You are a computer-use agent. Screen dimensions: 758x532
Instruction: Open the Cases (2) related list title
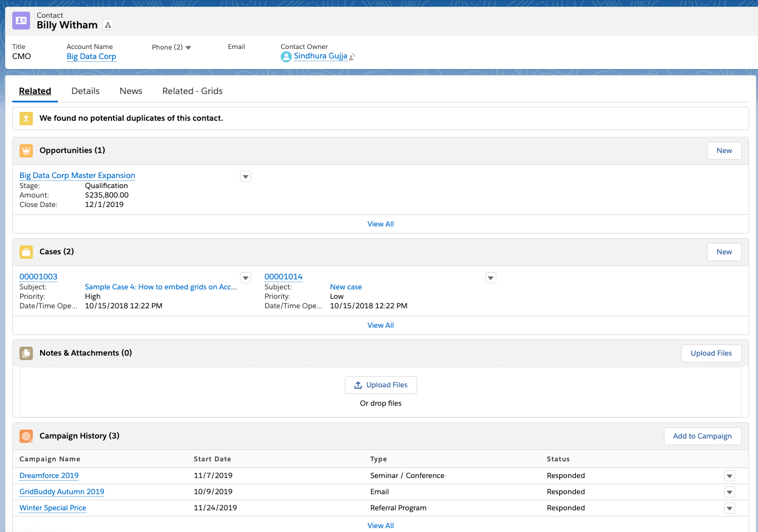pos(57,252)
